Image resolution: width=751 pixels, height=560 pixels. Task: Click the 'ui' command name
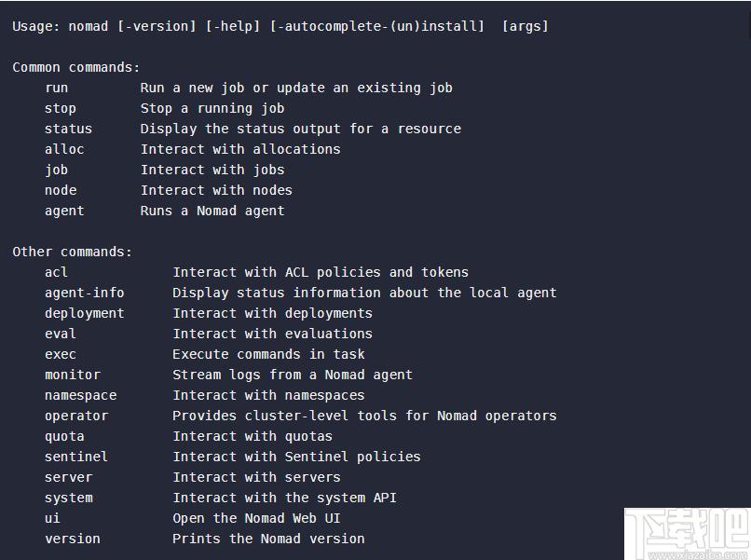tap(52, 518)
